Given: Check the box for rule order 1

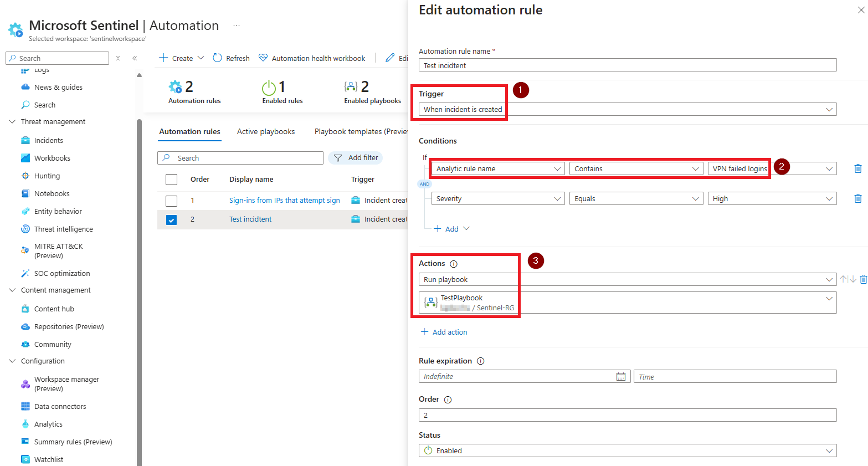Looking at the screenshot, I should click(x=172, y=201).
